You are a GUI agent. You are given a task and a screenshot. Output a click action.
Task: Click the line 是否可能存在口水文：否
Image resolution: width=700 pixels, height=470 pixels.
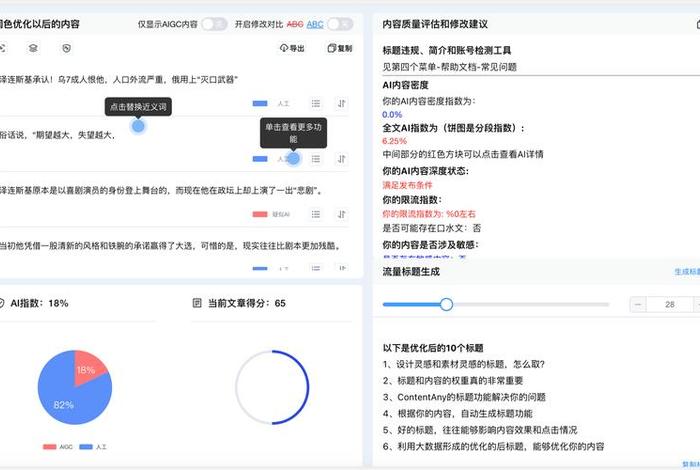pyautogui.click(x=431, y=228)
